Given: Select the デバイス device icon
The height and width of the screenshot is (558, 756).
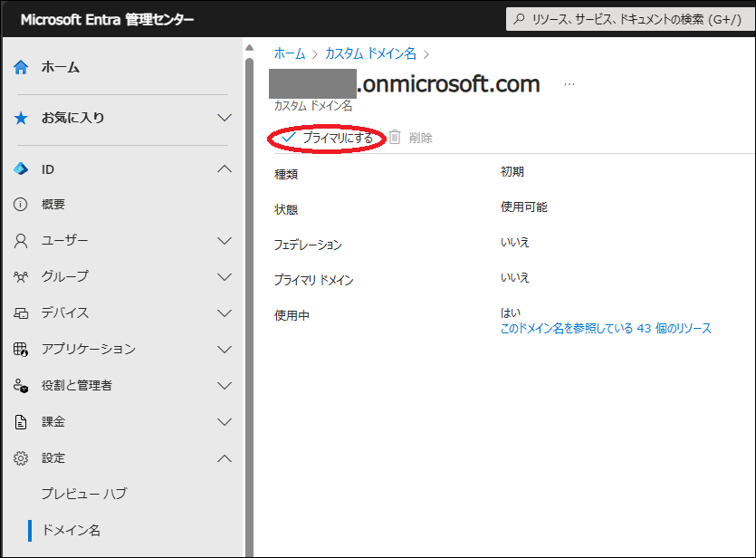Looking at the screenshot, I should [x=20, y=313].
